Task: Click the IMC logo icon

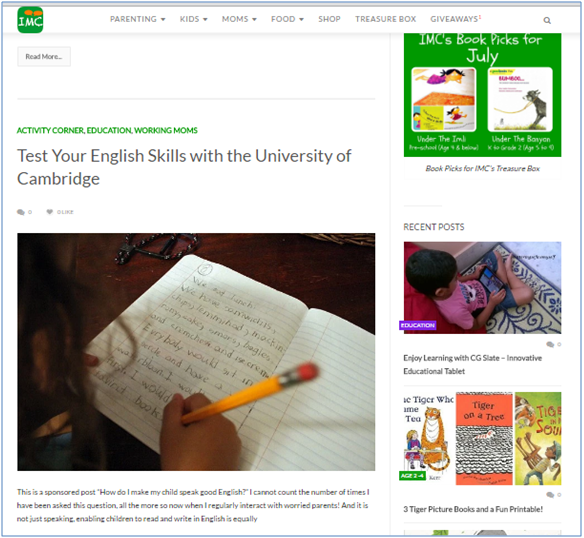Action: [30, 20]
